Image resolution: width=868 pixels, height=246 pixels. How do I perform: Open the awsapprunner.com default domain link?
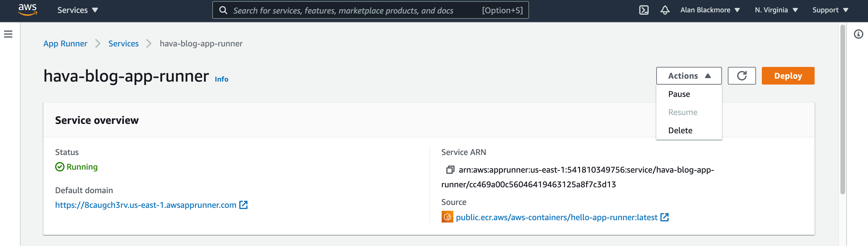pos(145,205)
